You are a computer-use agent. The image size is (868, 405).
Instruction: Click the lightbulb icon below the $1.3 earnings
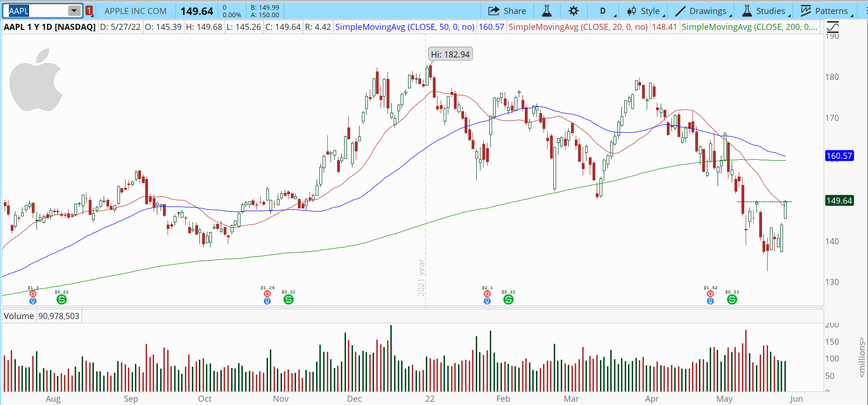click(33, 301)
